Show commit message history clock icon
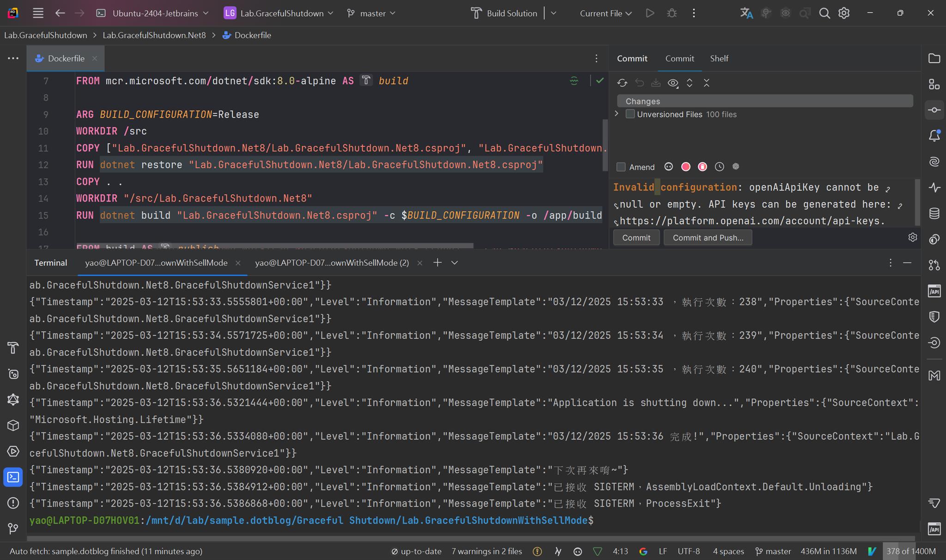Screen dimensions: 946x560 (x=719, y=167)
